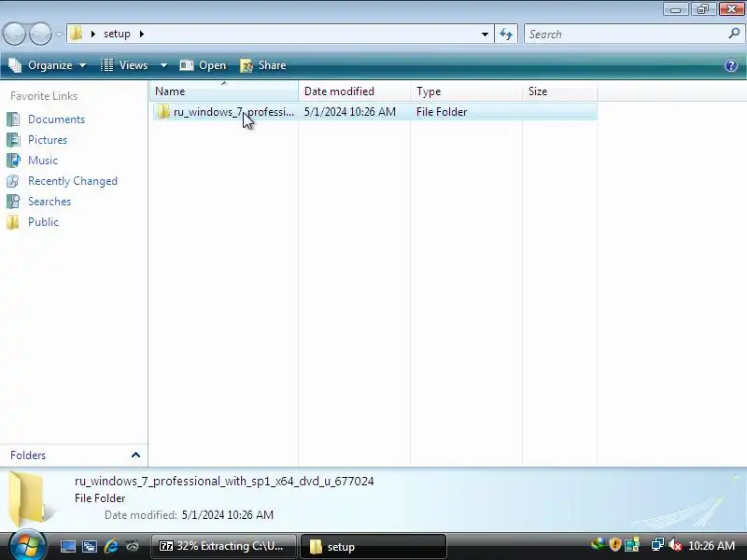This screenshot has width=747, height=560.
Task: Click the folder icon in address bar
Action: (x=77, y=34)
